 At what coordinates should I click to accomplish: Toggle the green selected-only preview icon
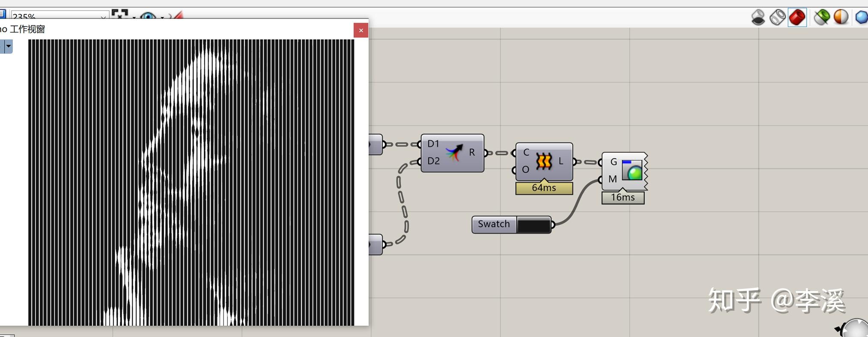pyautogui.click(x=821, y=17)
